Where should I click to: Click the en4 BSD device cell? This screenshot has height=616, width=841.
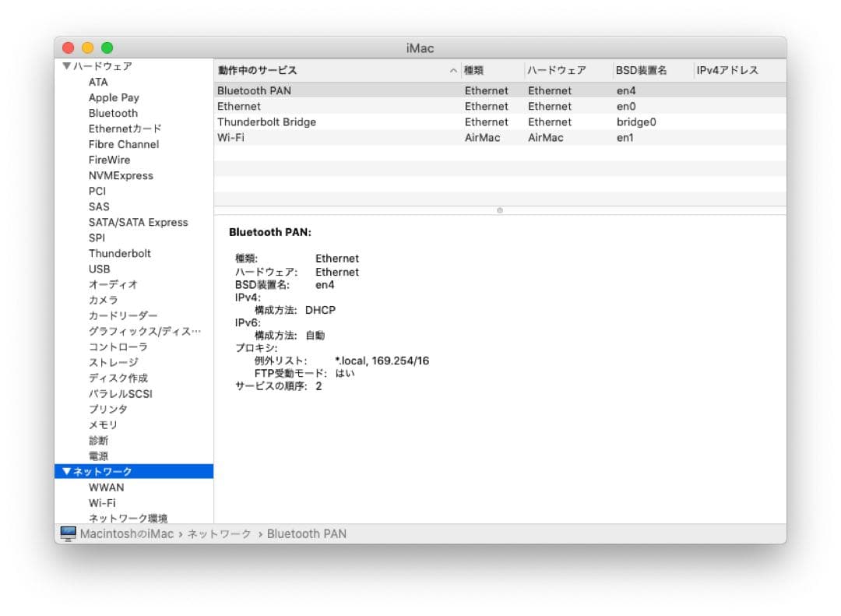click(626, 90)
